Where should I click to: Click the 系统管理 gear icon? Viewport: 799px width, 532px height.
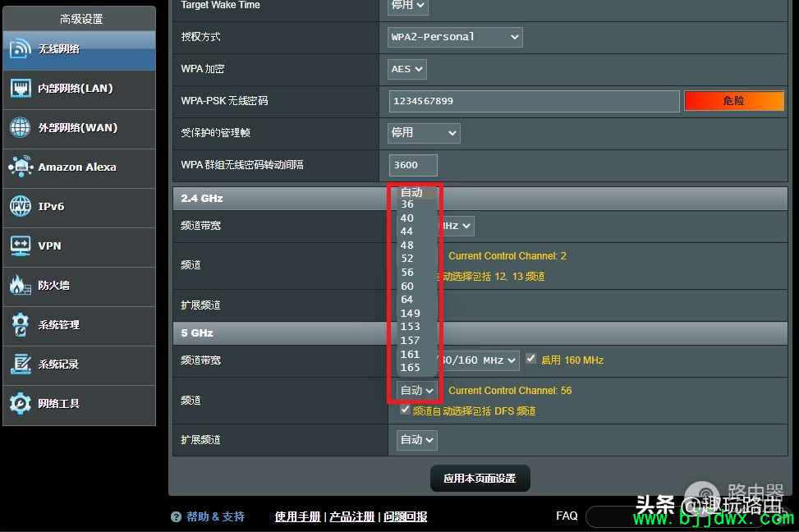[21, 325]
